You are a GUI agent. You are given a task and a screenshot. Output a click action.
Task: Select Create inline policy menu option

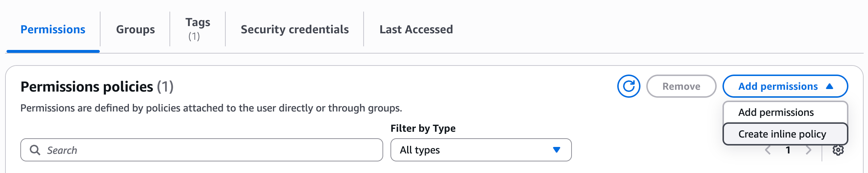(782, 134)
